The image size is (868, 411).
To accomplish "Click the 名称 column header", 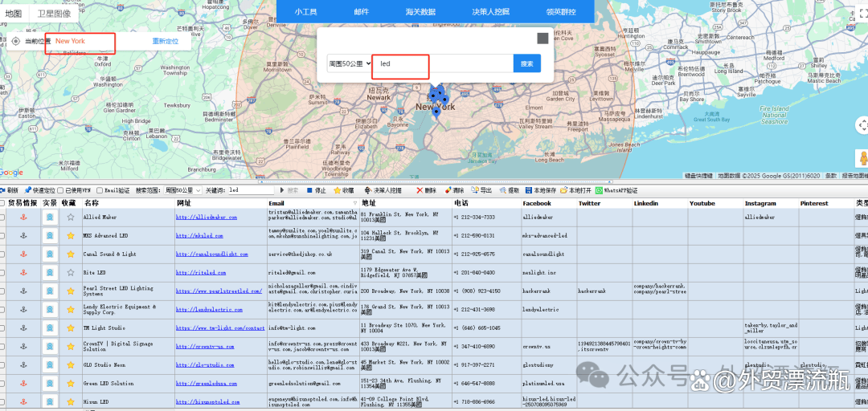I will (x=129, y=204).
